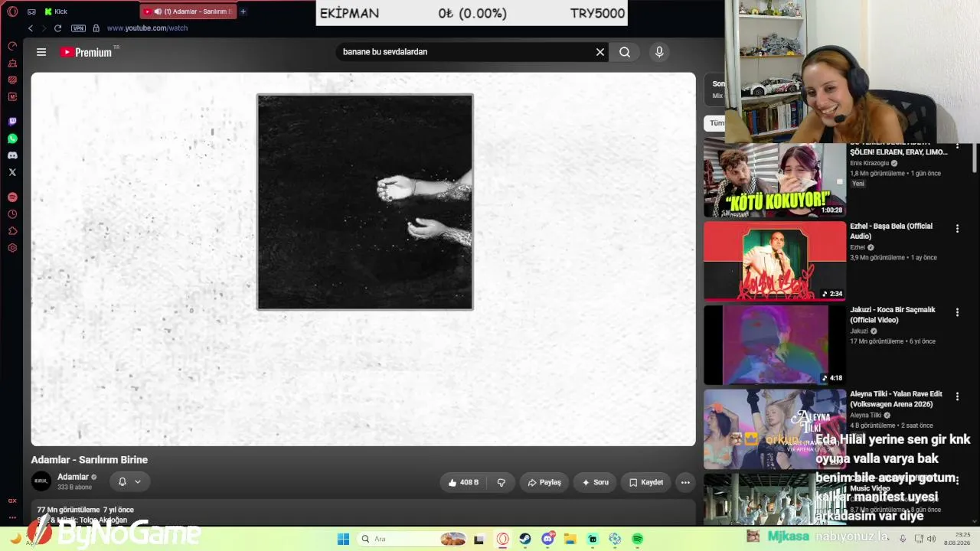980x551 pixels.
Task: Open YouTube guide hamburger menu
Action: (x=41, y=52)
